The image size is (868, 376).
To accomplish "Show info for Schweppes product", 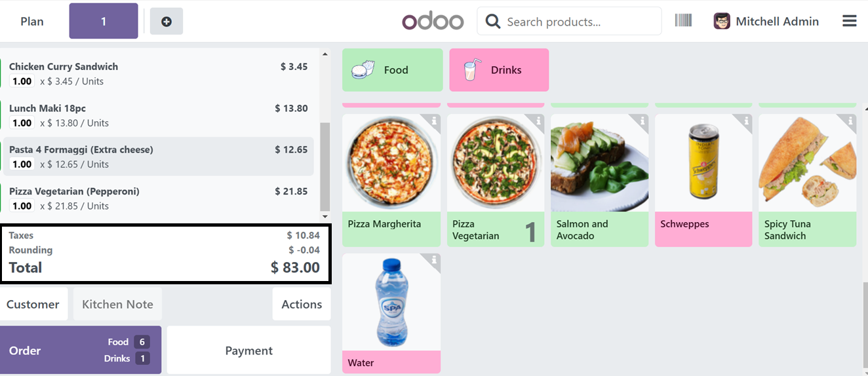I will coord(746,121).
